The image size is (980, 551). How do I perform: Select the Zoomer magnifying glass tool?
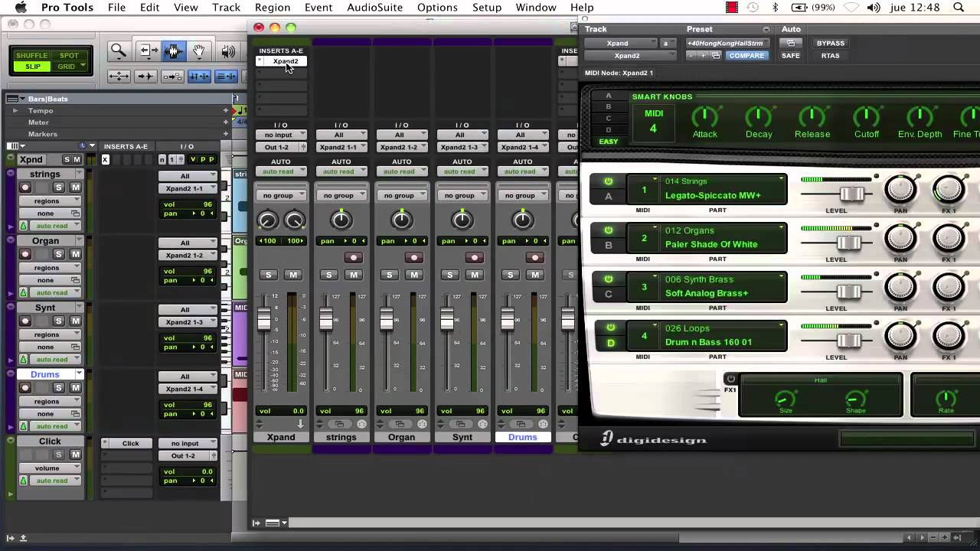click(x=118, y=51)
